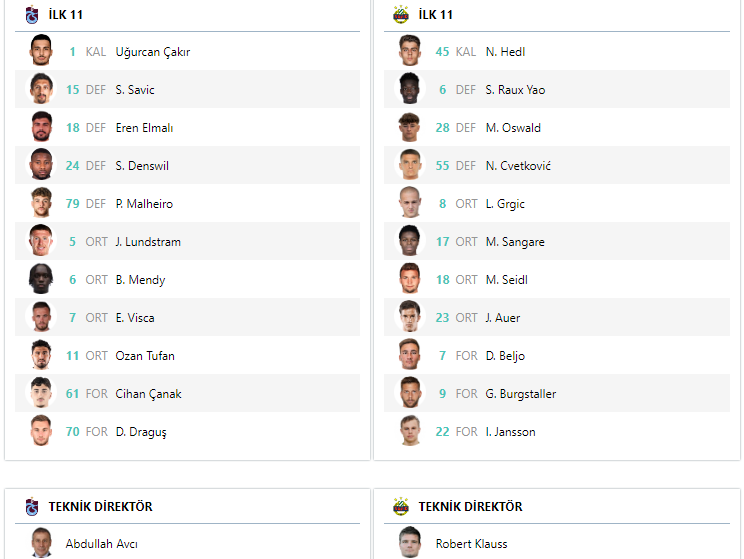Click the I. Jansson player name
744x559 pixels.
510,431
